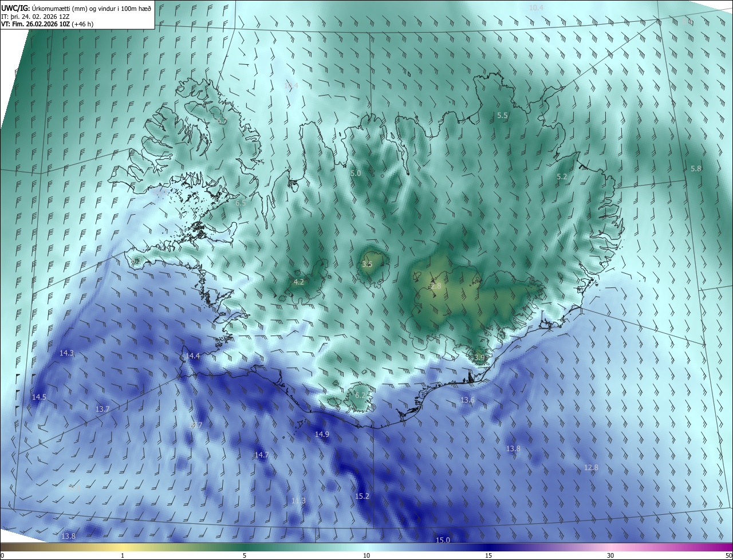Click the 12.8 value label
Screen dimensions: 733x560
point(591,467)
